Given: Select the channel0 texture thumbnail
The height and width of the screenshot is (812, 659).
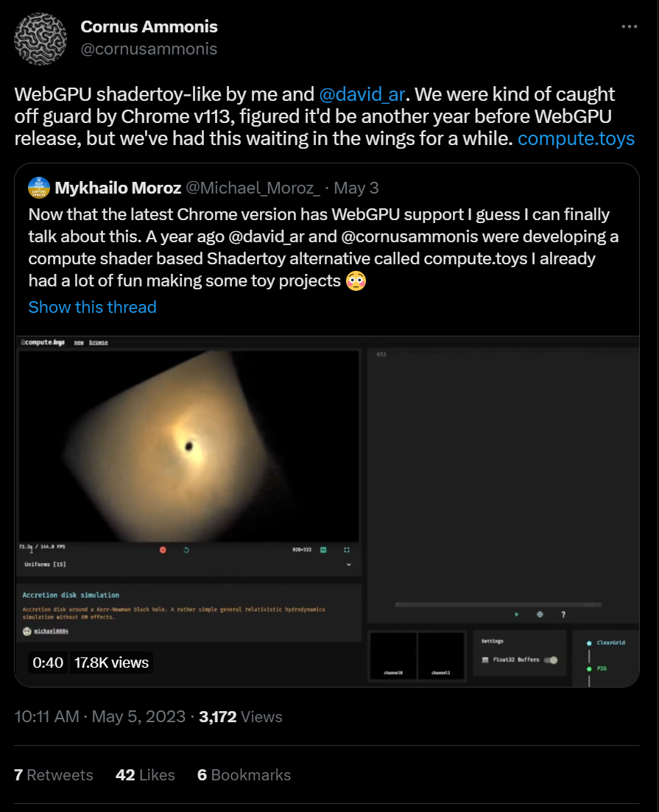Looking at the screenshot, I should click(x=393, y=656).
